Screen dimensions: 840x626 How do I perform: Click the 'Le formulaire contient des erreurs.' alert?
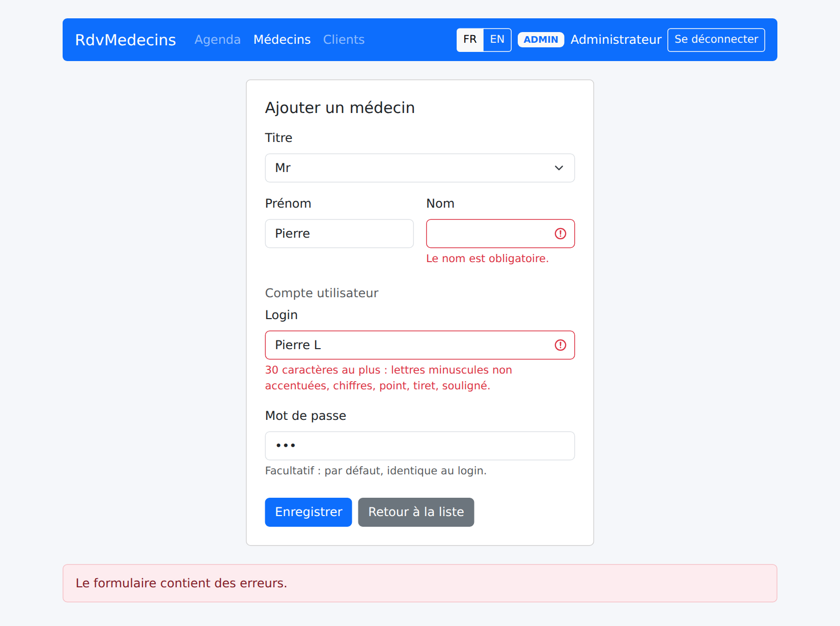tap(419, 583)
